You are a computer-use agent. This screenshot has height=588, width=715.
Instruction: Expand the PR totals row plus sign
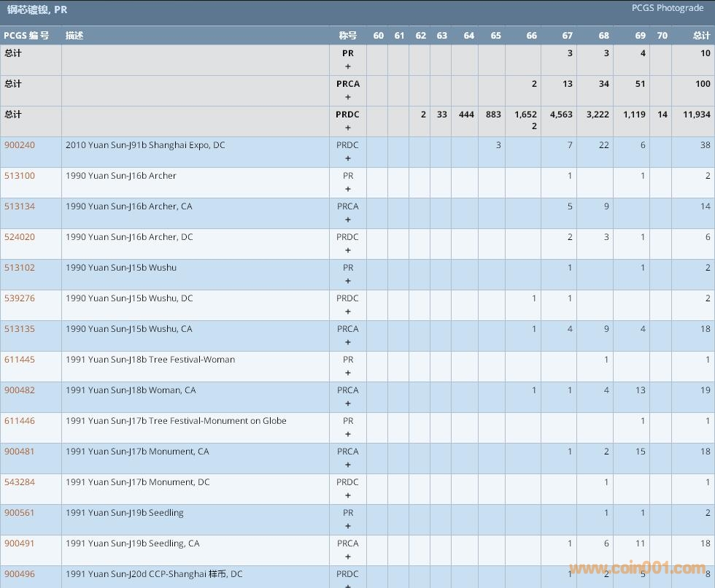(348, 66)
